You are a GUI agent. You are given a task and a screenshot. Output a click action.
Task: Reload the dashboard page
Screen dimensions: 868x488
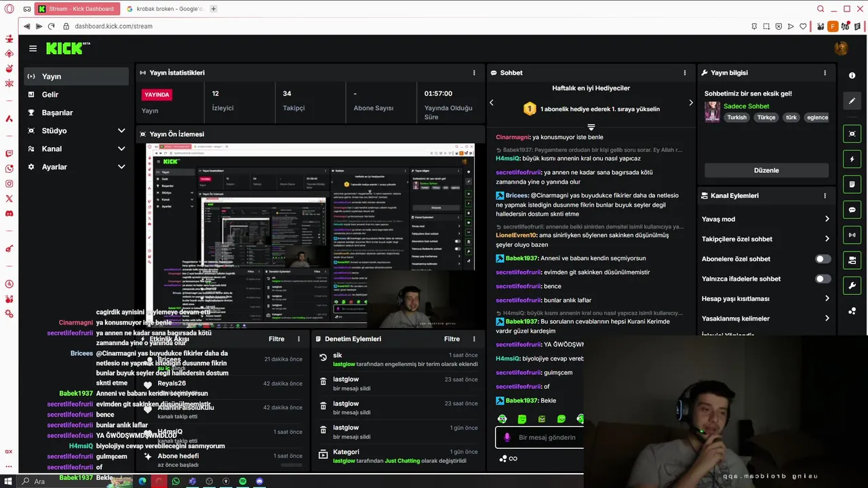pyautogui.click(x=51, y=26)
